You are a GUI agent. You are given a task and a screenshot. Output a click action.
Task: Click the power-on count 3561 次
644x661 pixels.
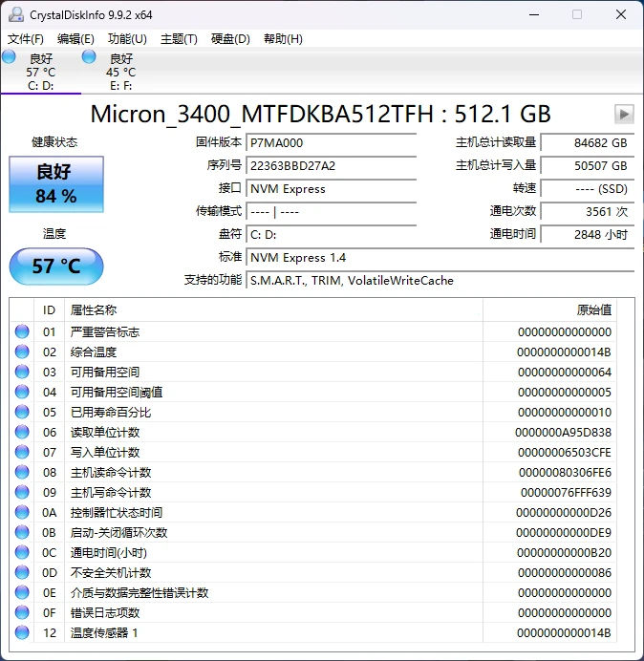[587, 212]
